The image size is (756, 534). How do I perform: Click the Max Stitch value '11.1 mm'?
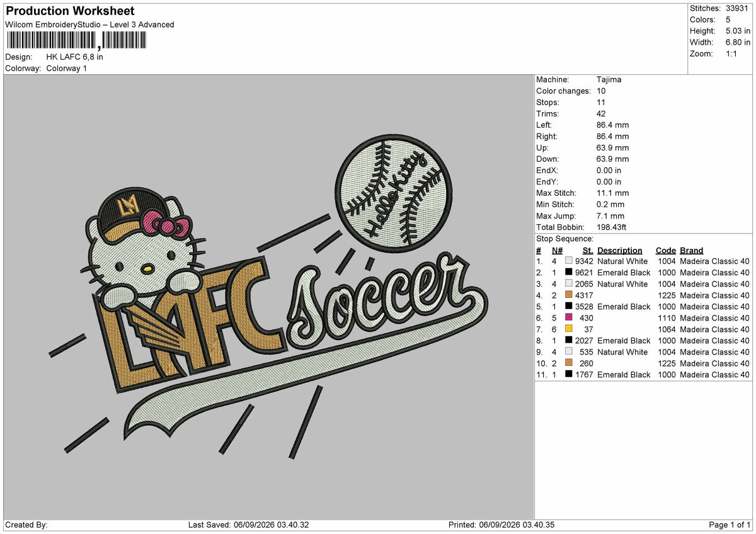[612, 193]
